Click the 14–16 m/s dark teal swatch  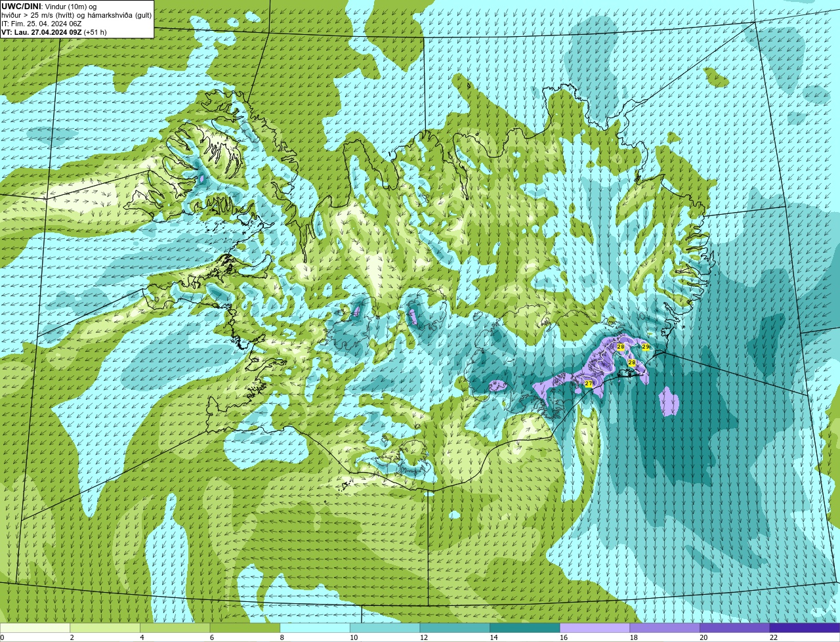point(525,628)
